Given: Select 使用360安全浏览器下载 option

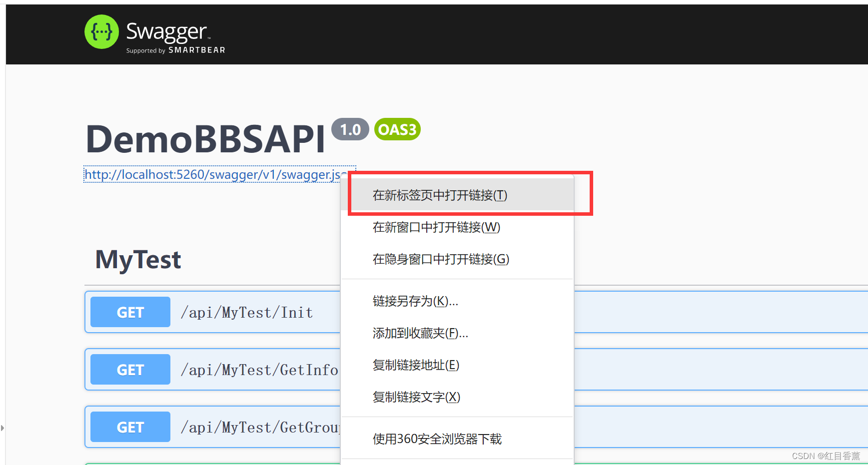Looking at the screenshot, I should point(437,439).
